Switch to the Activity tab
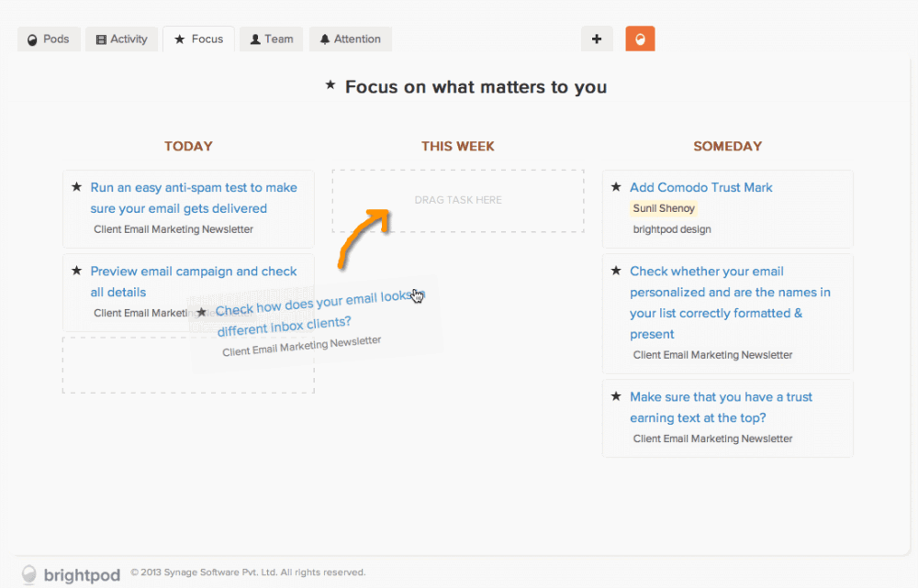Screen dimensions: 918x588 coord(122,39)
